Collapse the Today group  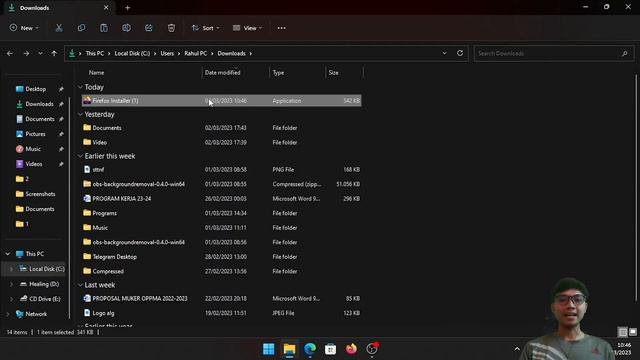coord(80,87)
